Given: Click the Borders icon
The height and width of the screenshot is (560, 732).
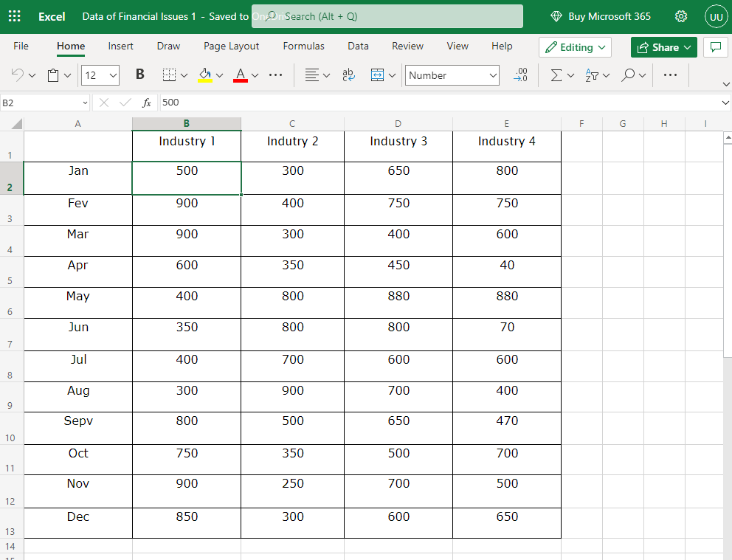Looking at the screenshot, I should pos(169,75).
